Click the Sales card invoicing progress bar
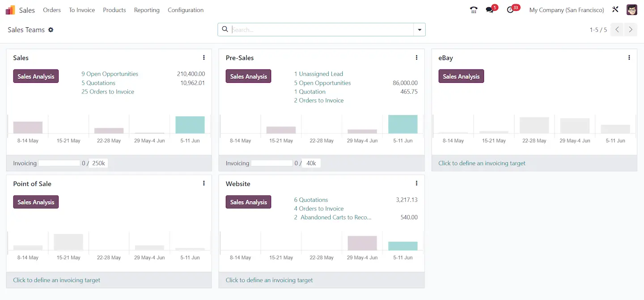This screenshot has height=300, width=644. [x=59, y=163]
